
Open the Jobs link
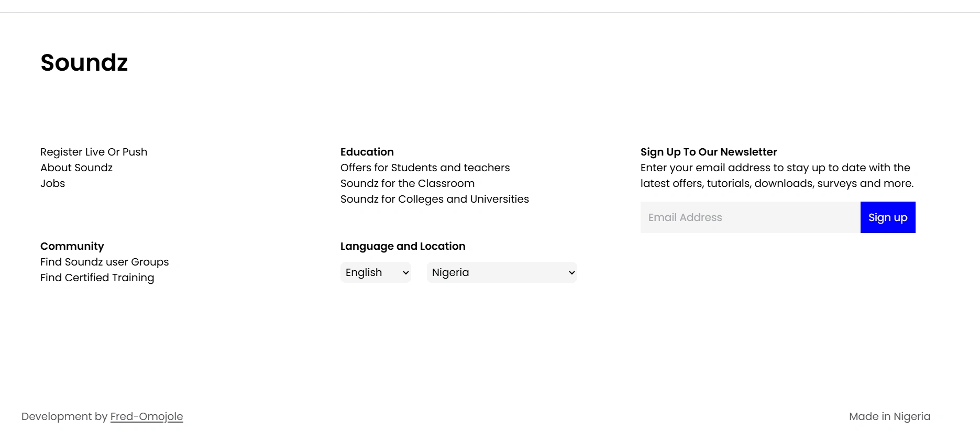click(x=53, y=183)
